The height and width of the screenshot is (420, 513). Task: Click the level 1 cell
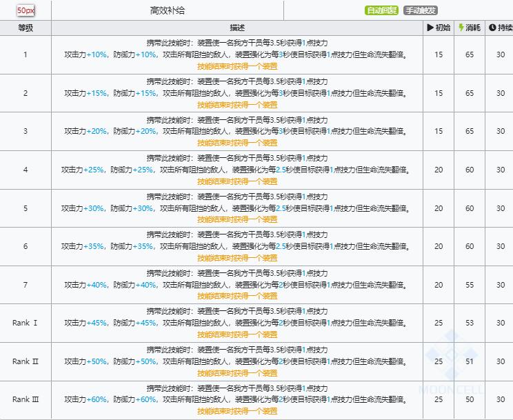point(26,54)
